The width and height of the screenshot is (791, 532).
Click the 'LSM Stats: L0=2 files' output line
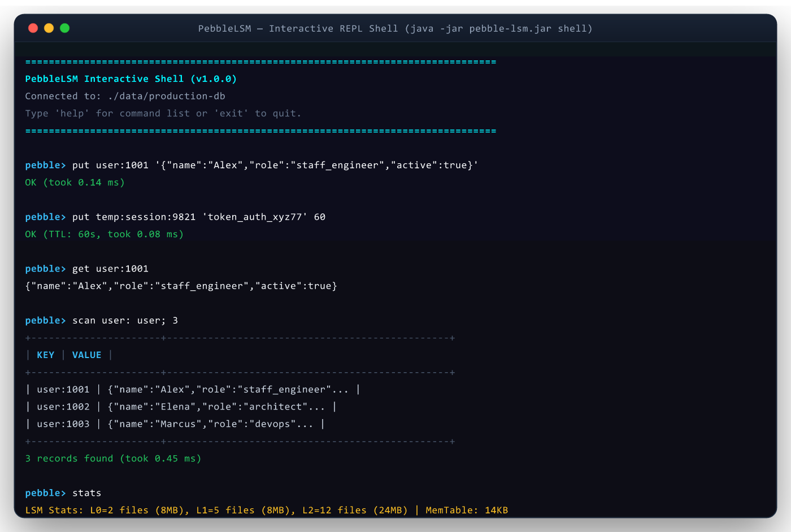267,510
